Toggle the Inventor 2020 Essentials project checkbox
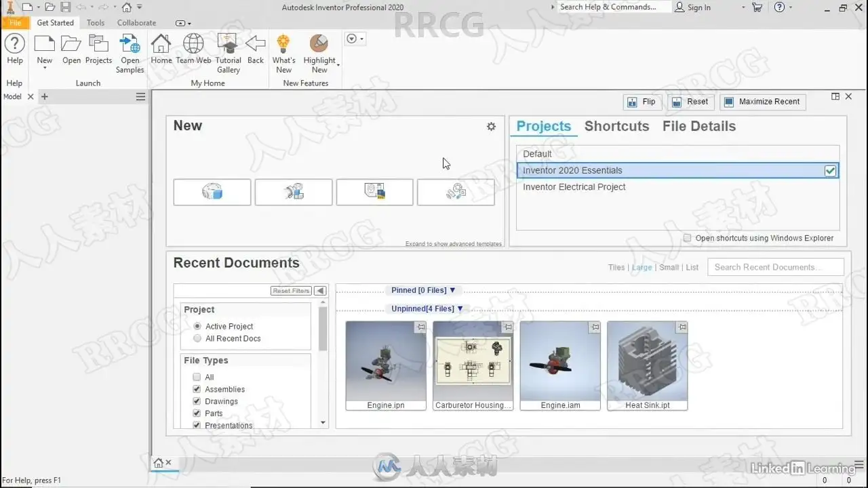 pyautogui.click(x=830, y=171)
